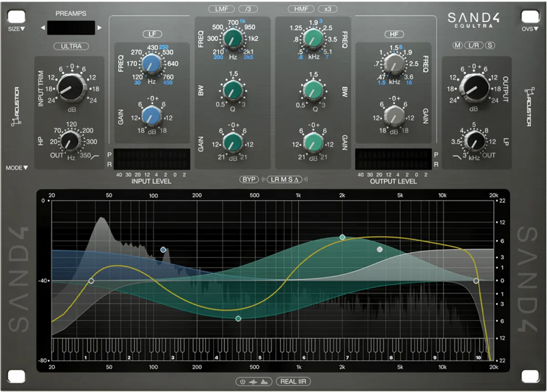This screenshot has height=392, width=547.
Task: Select the LMF band label
Action: click(221, 8)
